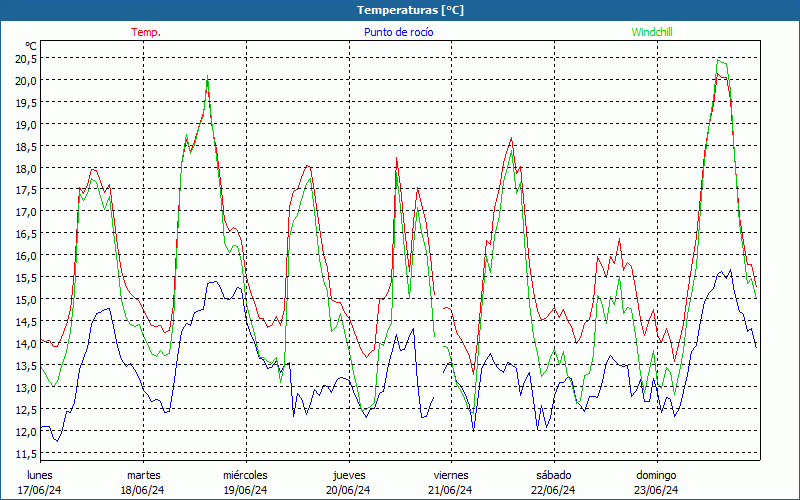
Task: Click the 16,5 y-axis value
Action: 26,234
